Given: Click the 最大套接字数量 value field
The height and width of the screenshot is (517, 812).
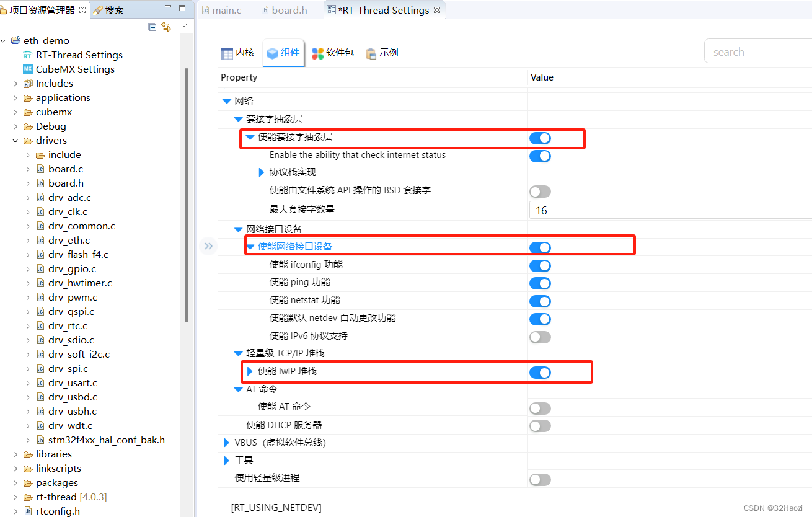Looking at the screenshot, I should (671, 210).
